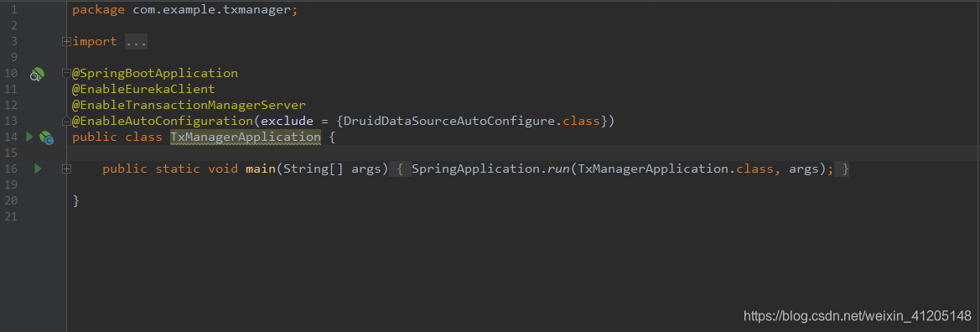980x332 pixels.
Task: Expand the main method fold plus marker
Action: click(x=66, y=169)
